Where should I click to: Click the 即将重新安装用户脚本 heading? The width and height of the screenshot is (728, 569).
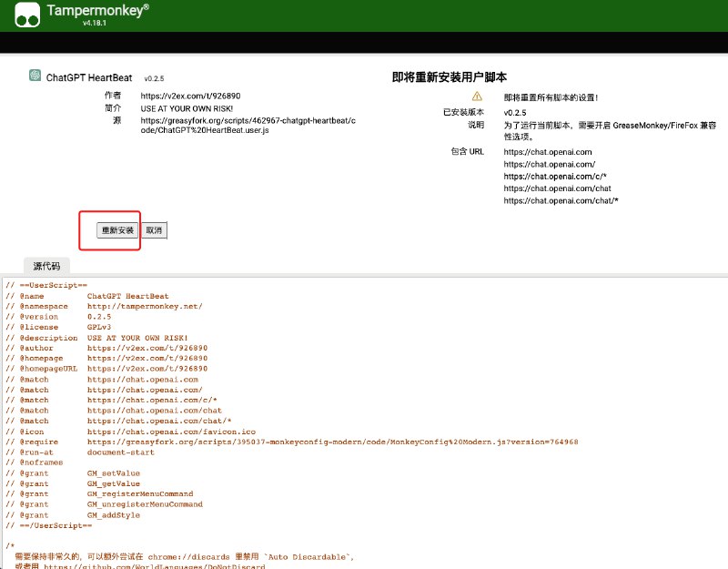coord(449,77)
